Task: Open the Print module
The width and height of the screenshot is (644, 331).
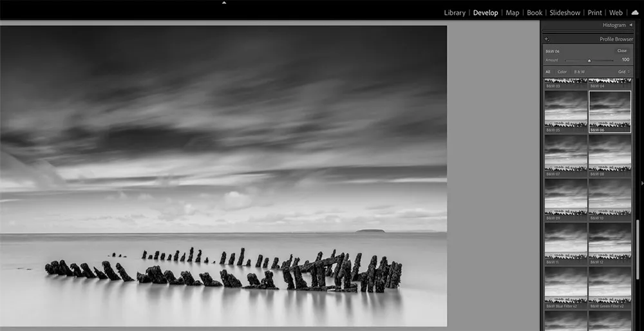Action: click(x=594, y=13)
